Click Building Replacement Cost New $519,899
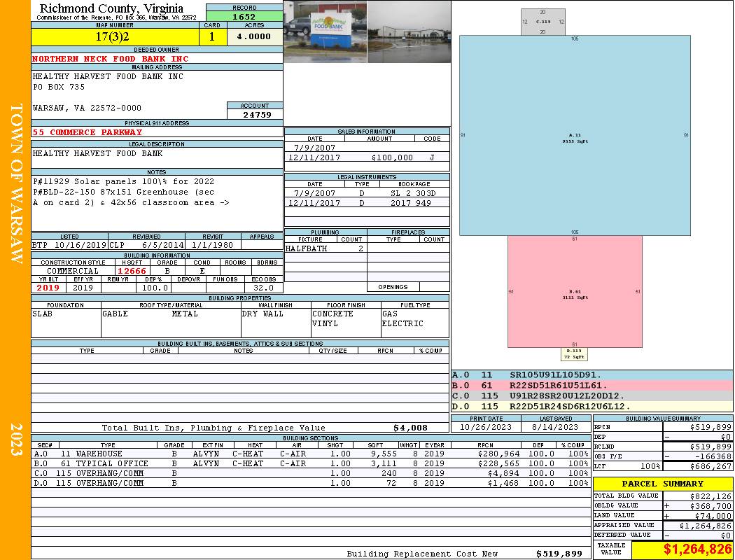This screenshot has width=735, height=560. click(559, 554)
